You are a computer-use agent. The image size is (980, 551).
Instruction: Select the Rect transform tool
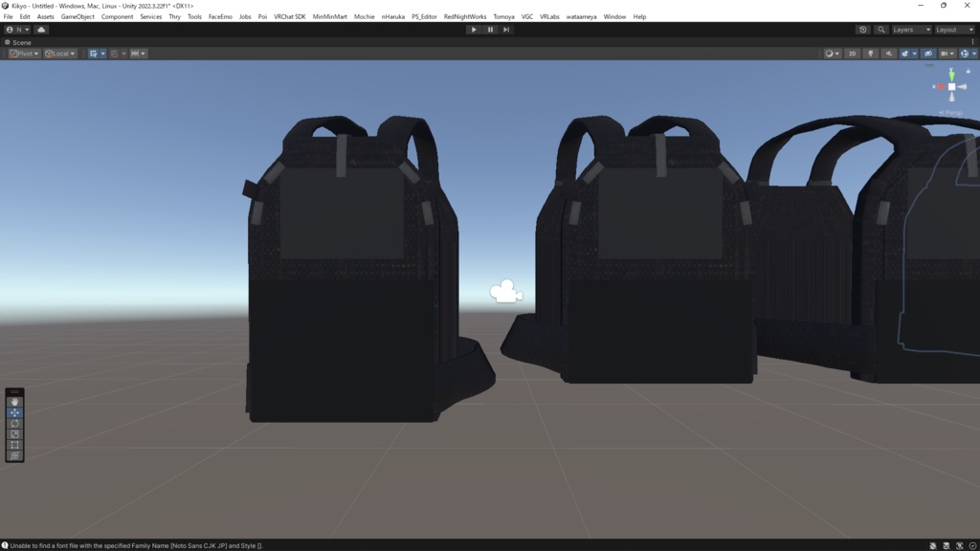(x=14, y=445)
